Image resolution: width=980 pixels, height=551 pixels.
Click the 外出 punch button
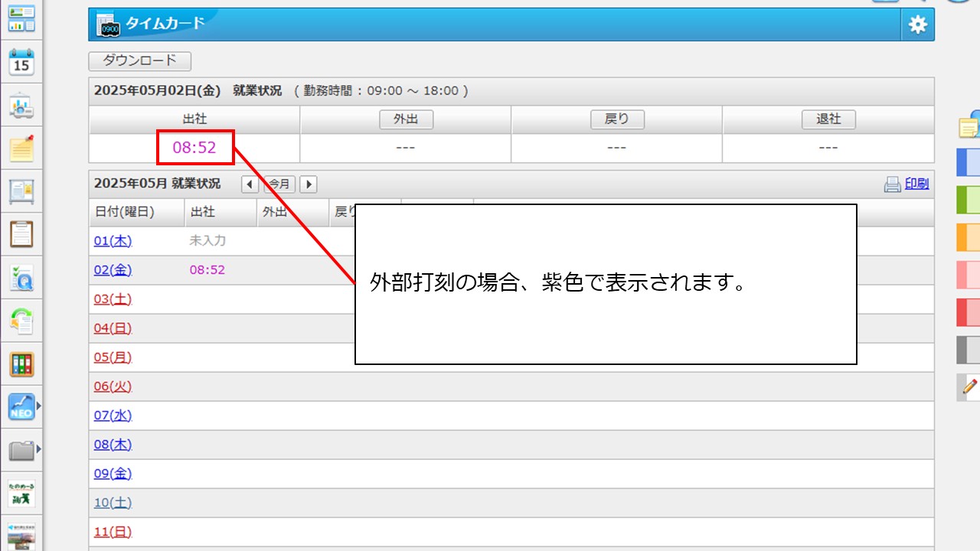[x=406, y=119]
